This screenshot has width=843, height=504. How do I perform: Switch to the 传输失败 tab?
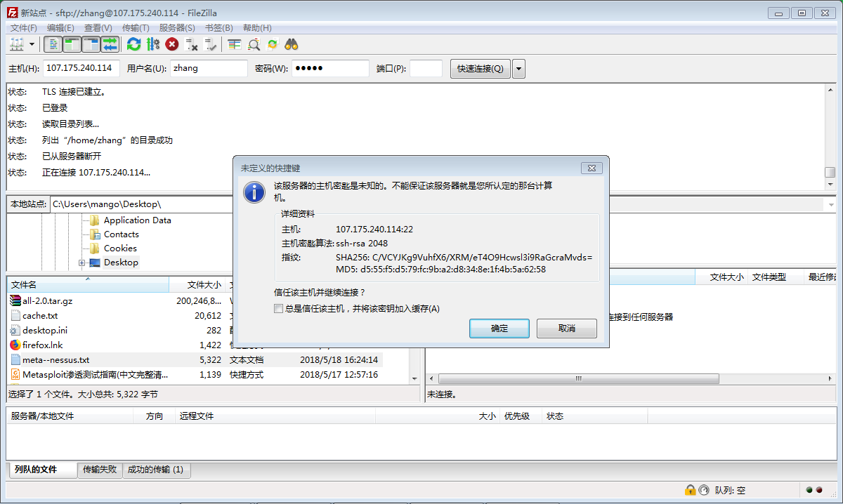100,470
